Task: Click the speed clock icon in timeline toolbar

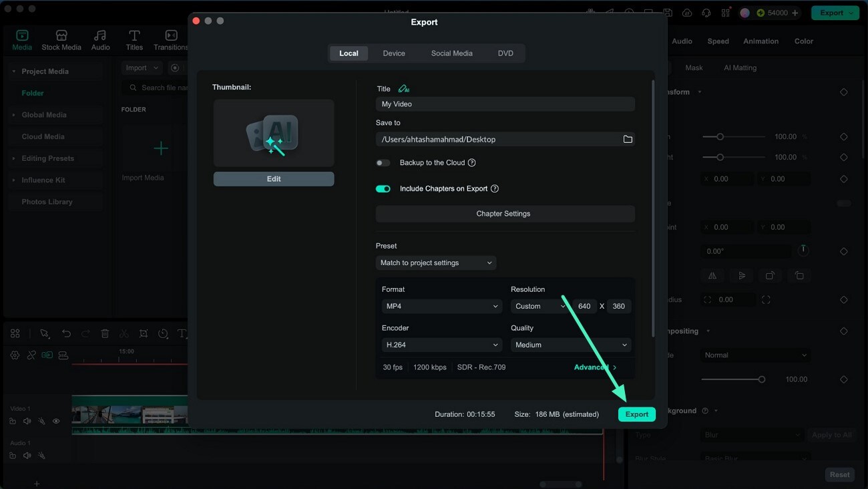Action: [x=163, y=333]
